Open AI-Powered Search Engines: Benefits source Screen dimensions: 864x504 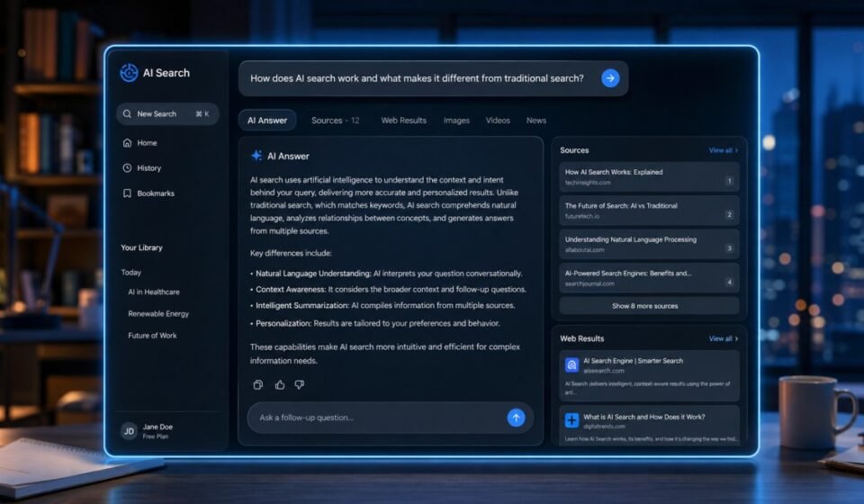[649, 277]
